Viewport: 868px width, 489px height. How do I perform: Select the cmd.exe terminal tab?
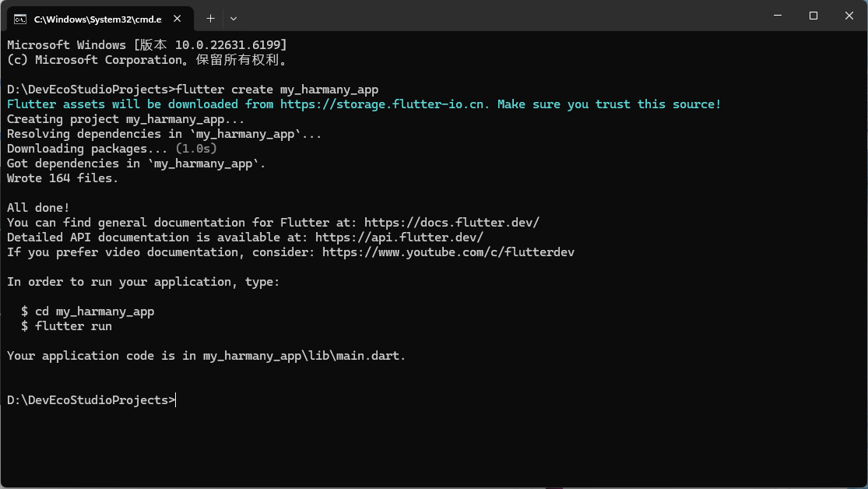point(100,19)
